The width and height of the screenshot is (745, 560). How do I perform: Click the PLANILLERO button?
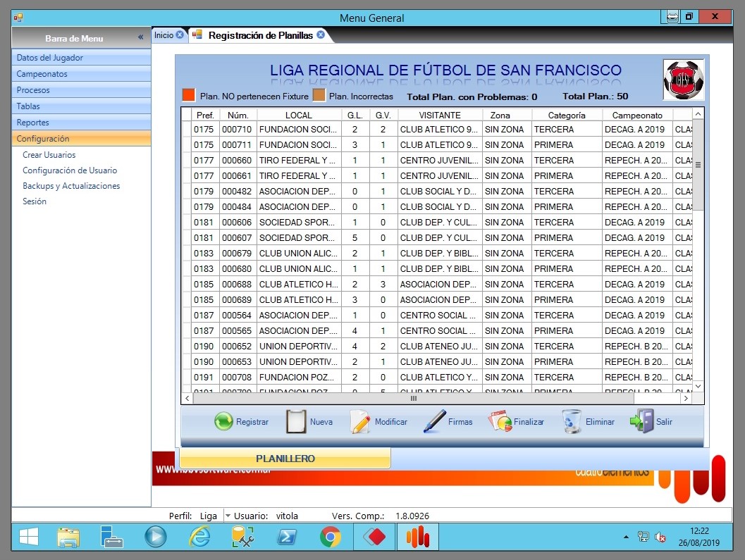pos(285,459)
